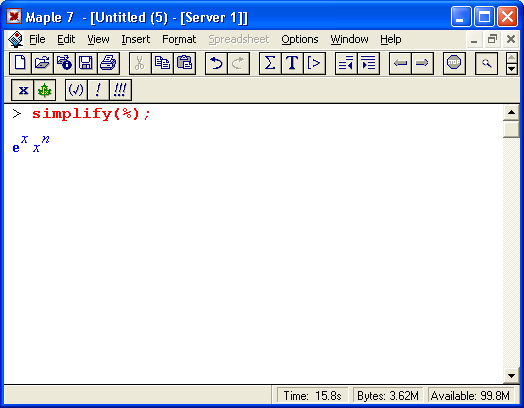Screen dimensions: 524x408
Task: Execute the current expression with the single exclamation icon
Action: tap(98, 90)
